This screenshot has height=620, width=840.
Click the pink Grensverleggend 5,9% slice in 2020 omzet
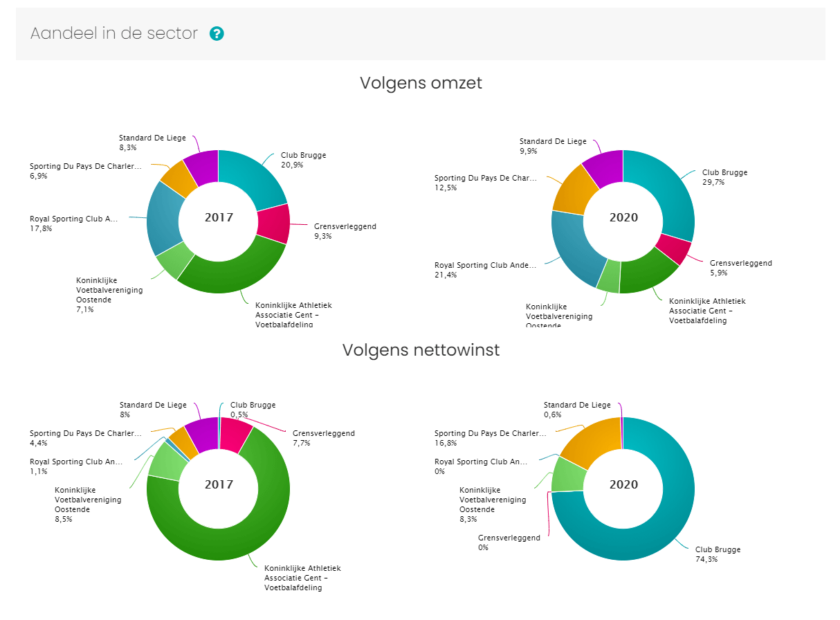pyautogui.click(x=675, y=248)
